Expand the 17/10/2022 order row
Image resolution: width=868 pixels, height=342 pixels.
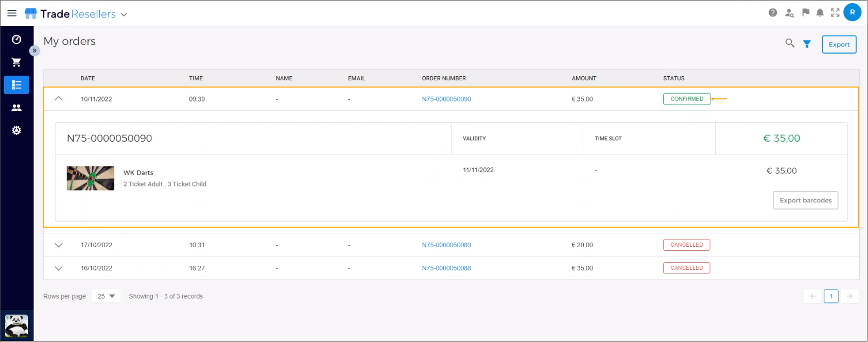click(59, 245)
